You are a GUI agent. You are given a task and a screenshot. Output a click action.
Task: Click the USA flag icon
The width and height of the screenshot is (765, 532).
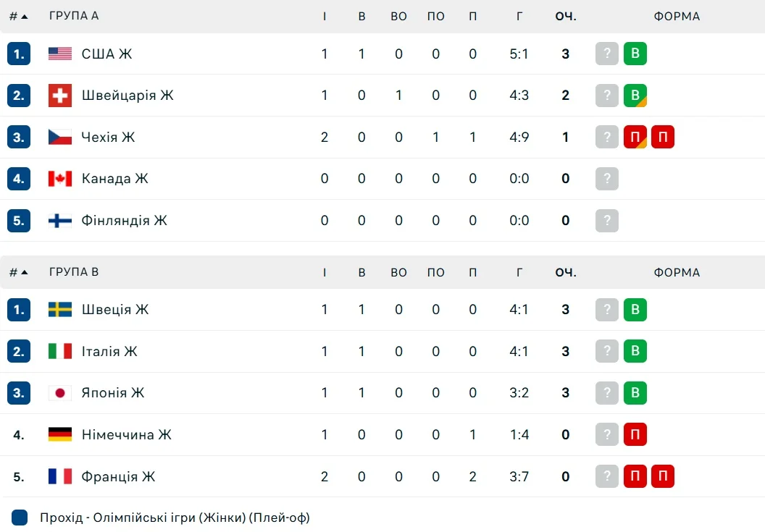coord(60,54)
